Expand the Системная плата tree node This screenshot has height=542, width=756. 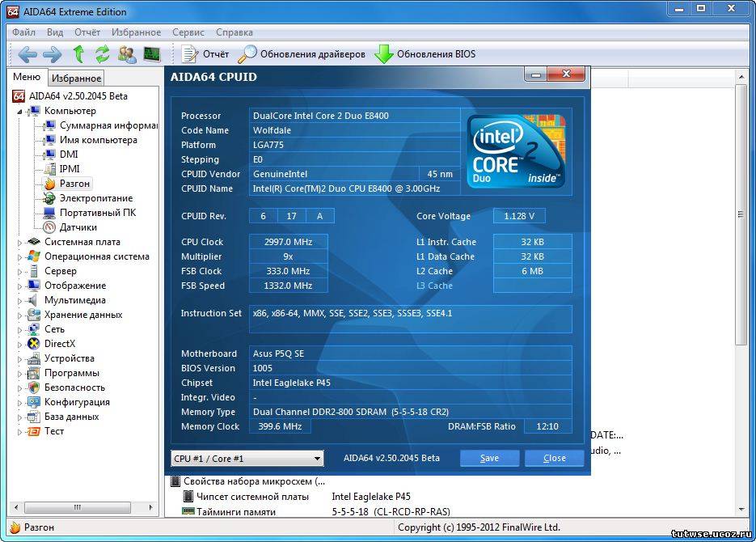coord(20,242)
